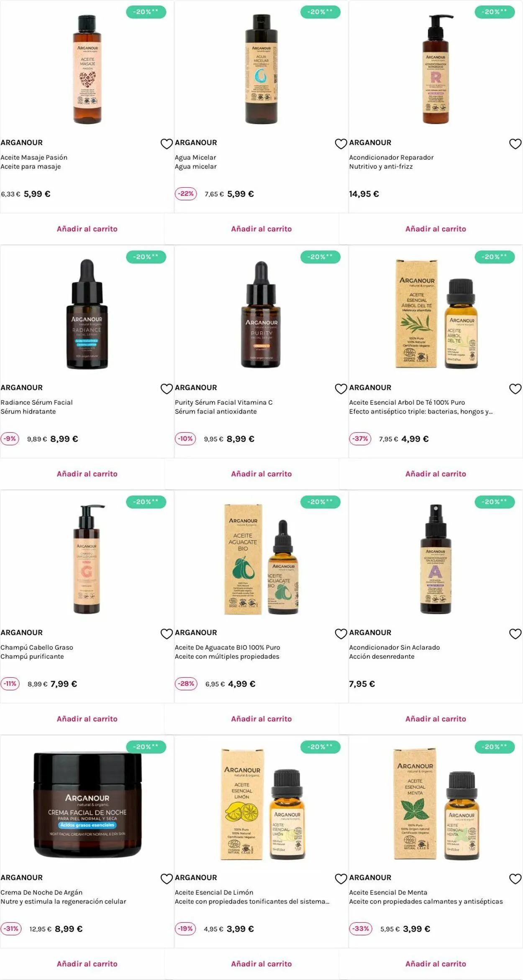Open Aceite De Aguacate BIO 100% Puro link
This screenshot has width=523, height=980.
(228, 647)
